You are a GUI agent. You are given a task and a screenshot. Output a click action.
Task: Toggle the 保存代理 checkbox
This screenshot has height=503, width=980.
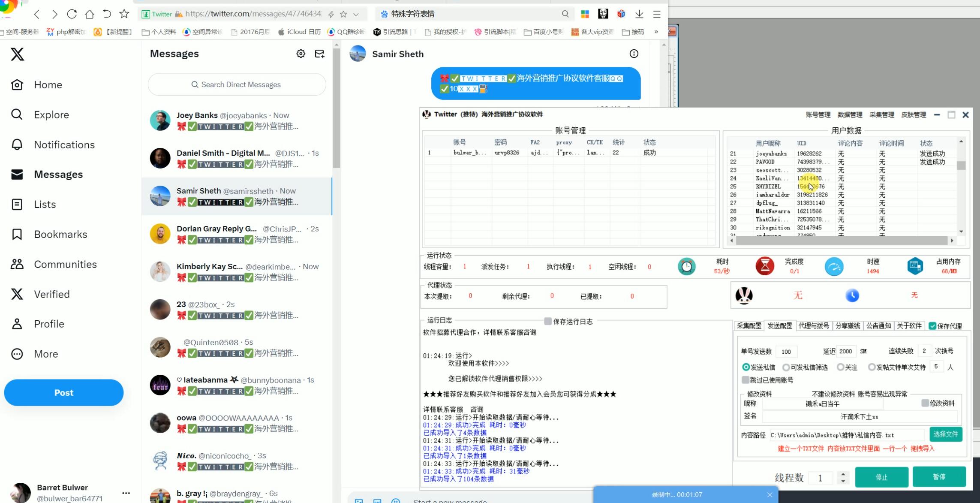point(932,326)
